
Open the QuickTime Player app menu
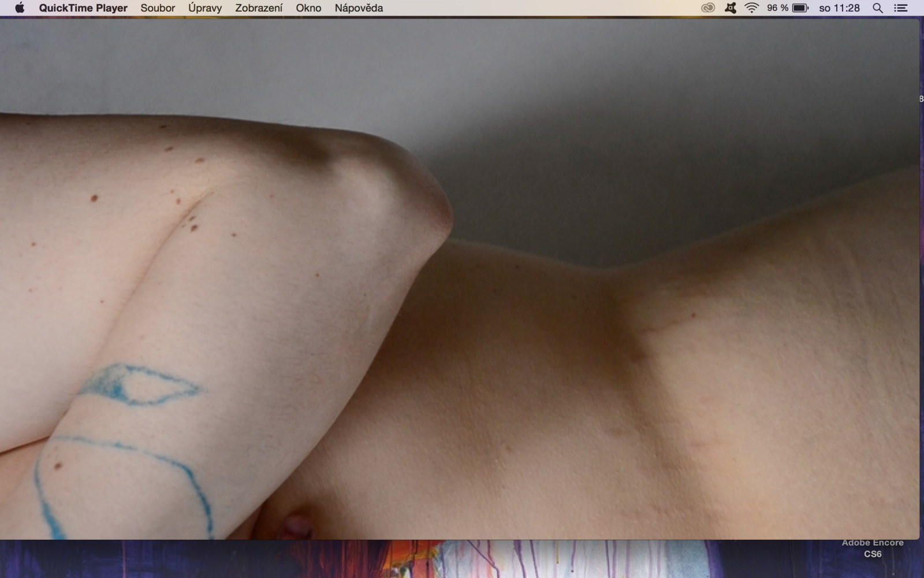click(x=83, y=8)
